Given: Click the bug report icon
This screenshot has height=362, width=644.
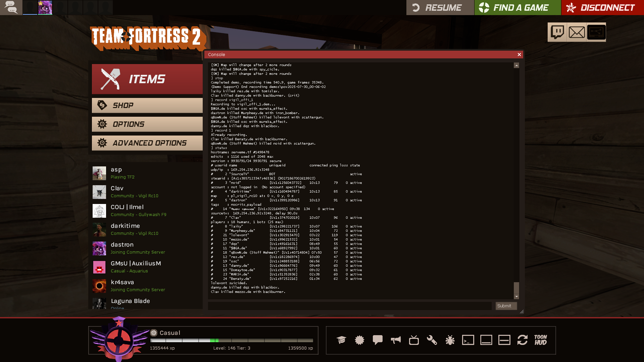Looking at the screenshot, I should pos(450,340).
